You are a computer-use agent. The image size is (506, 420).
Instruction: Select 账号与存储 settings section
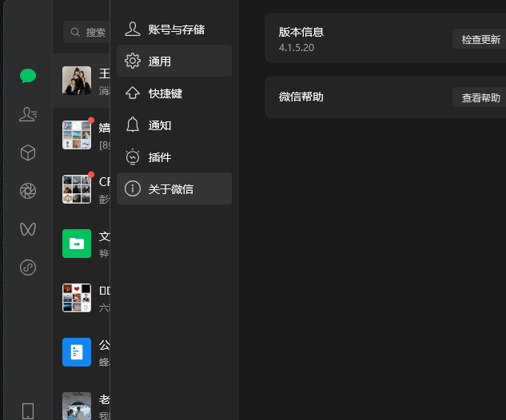pyautogui.click(x=174, y=30)
